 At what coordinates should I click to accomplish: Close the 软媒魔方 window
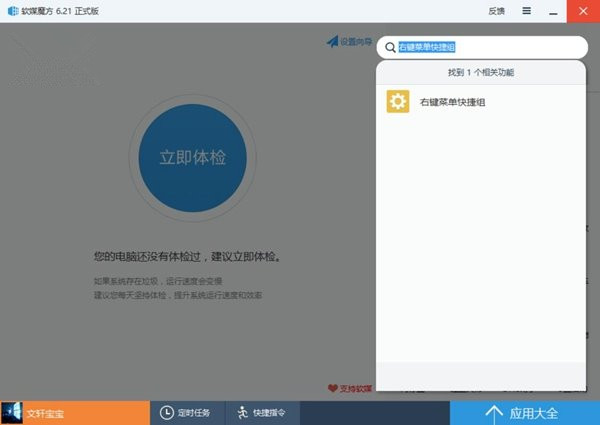584,10
